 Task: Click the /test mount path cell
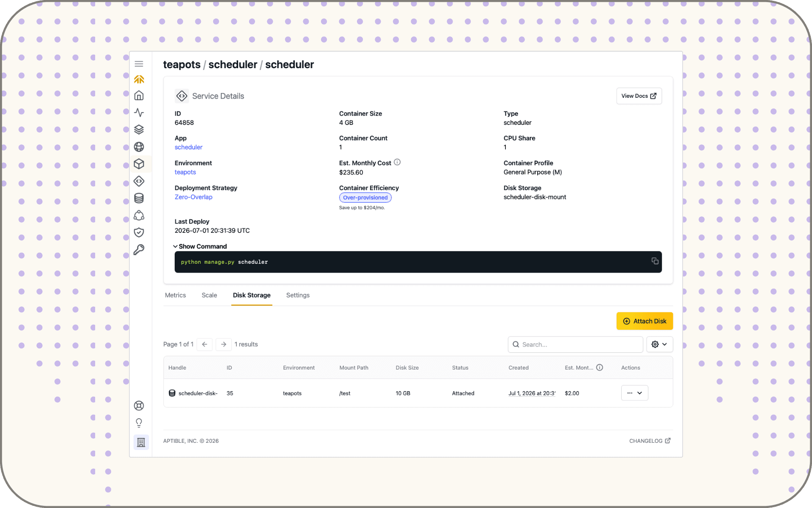tap(345, 393)
